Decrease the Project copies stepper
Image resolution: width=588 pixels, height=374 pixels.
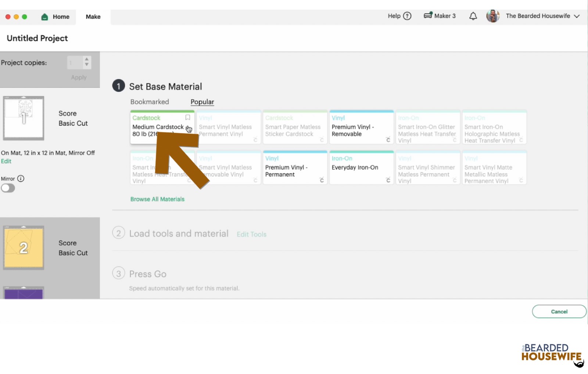point(87,65)
